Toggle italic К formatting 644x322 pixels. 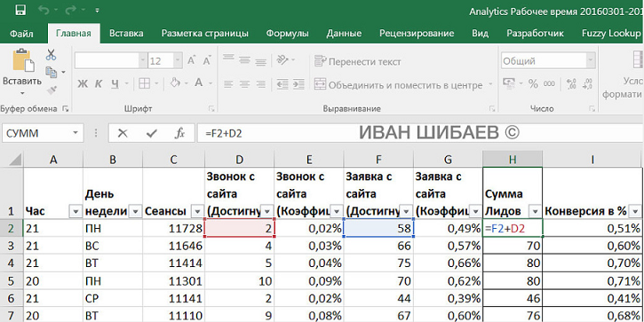[99, 83]
